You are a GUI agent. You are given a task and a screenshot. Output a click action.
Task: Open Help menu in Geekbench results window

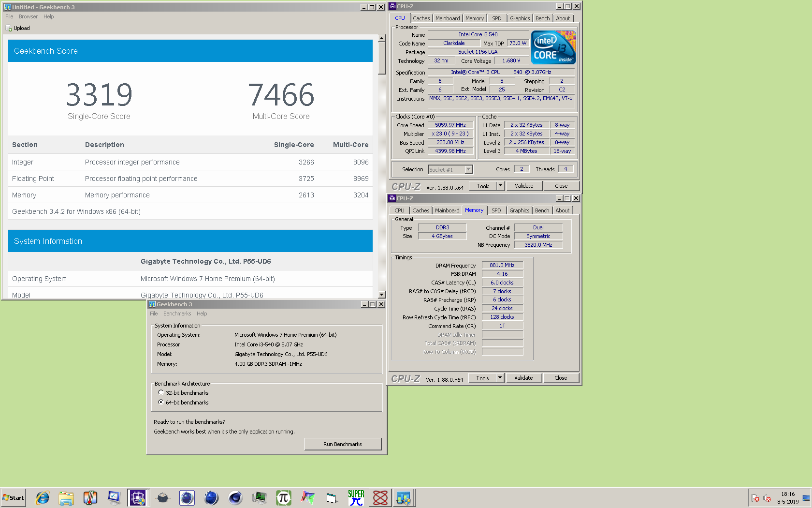click(x=48, y=16)
